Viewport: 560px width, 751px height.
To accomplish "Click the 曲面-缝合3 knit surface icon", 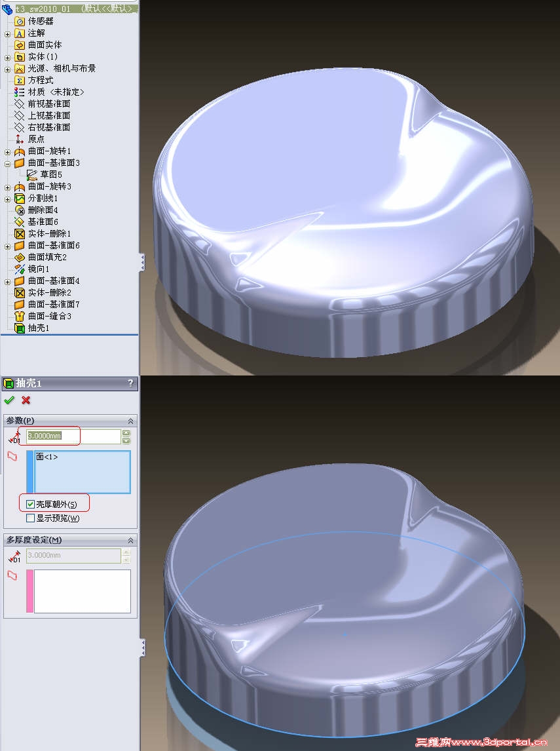I will click(x=20, y=316).
